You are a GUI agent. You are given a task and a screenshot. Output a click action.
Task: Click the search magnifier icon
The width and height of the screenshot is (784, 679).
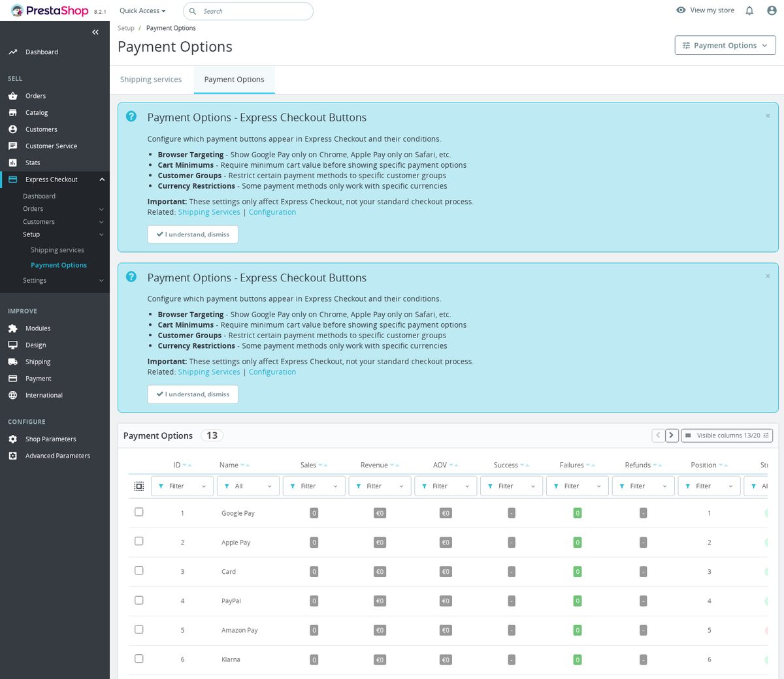click(193, 11)
